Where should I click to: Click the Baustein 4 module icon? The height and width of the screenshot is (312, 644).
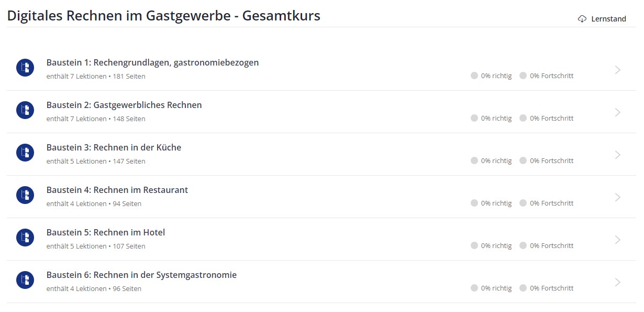tap(25, 195)
